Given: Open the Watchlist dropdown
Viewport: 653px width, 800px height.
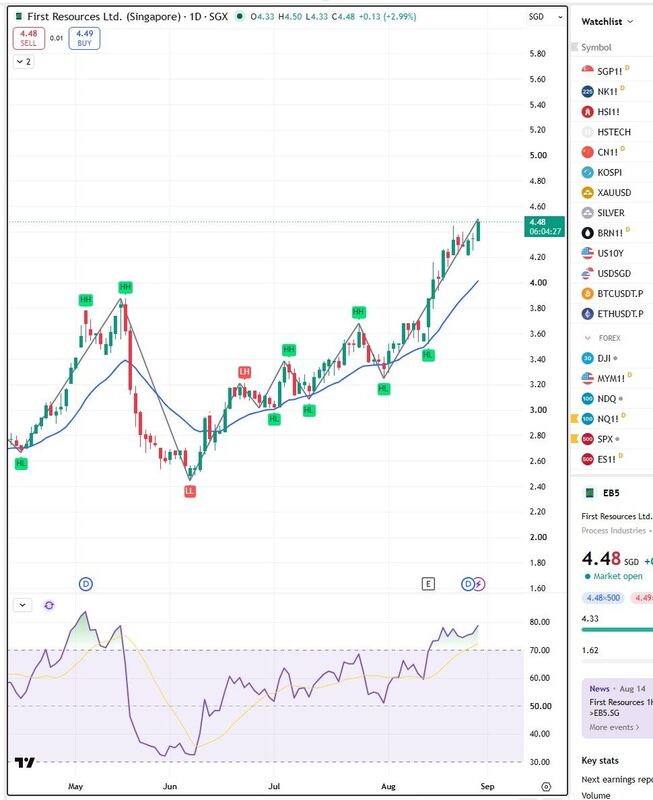Looking at the screenshot, I should [x=607, y=21].
